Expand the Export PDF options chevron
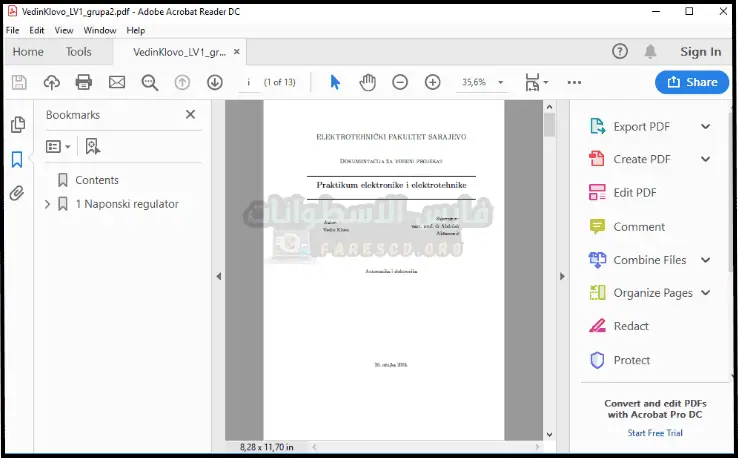The image size is (738, 458). (705, 127)
